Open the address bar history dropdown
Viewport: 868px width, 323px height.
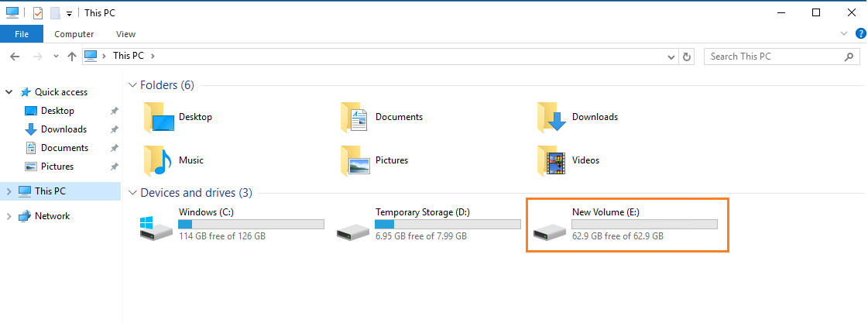[672, 57]
